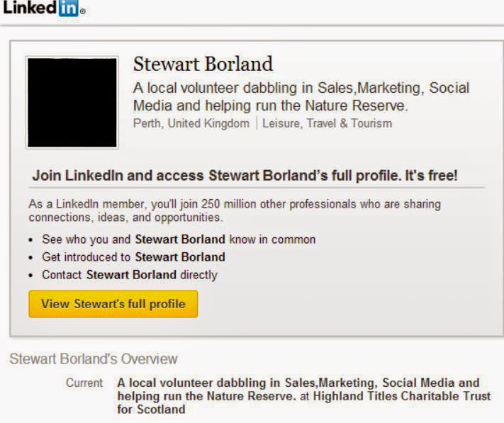The height and width of the screenshot is (423, 504).
Task: Click the "250 million other professionals" sentence
Action: tap(234, 204)
